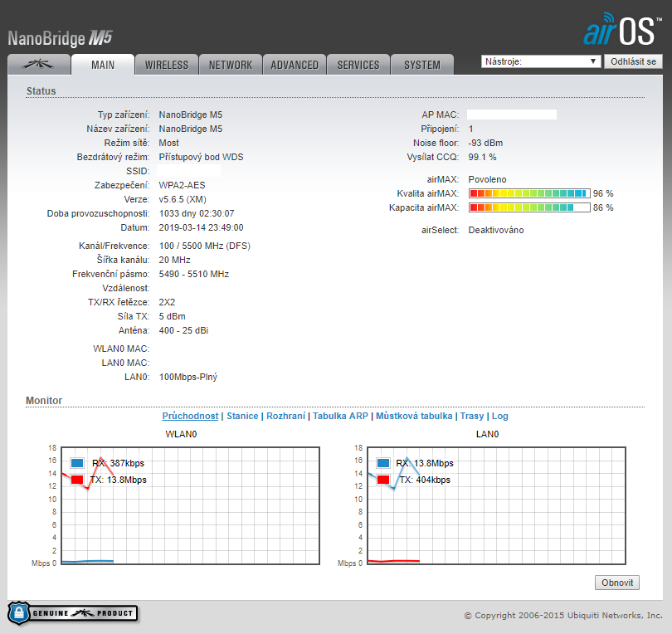Open the Rozhraní link

286,416
